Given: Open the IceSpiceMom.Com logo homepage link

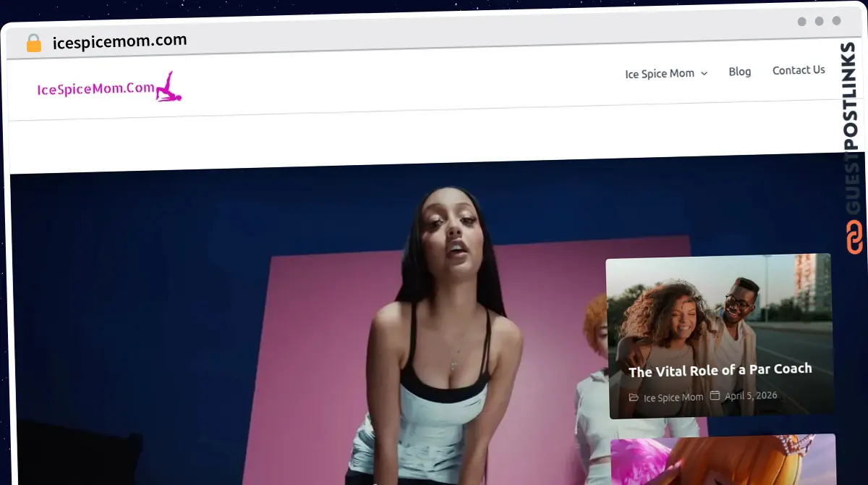Looking at the screenshot, I should [x=109, y=88].
